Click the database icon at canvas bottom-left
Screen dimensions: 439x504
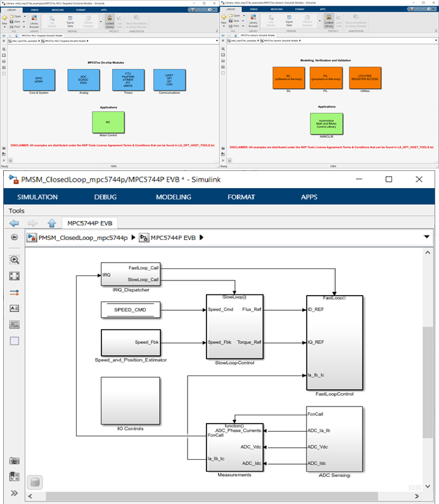point(35,482)
